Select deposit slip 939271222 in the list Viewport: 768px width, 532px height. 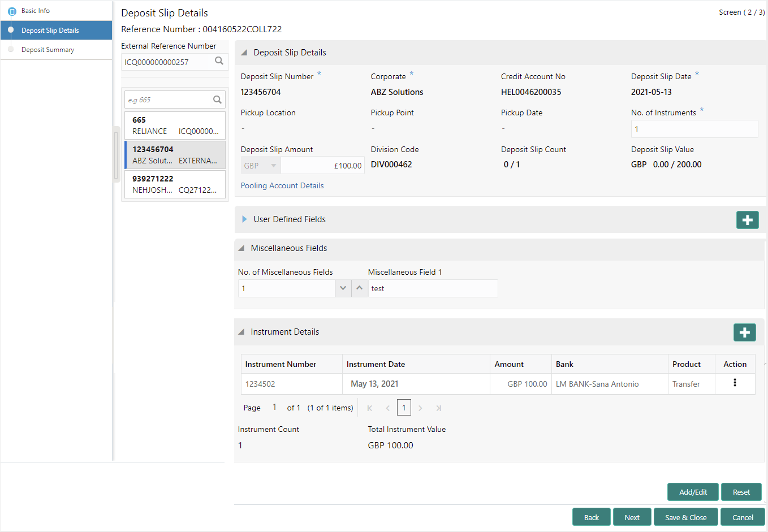pos(175,184)
